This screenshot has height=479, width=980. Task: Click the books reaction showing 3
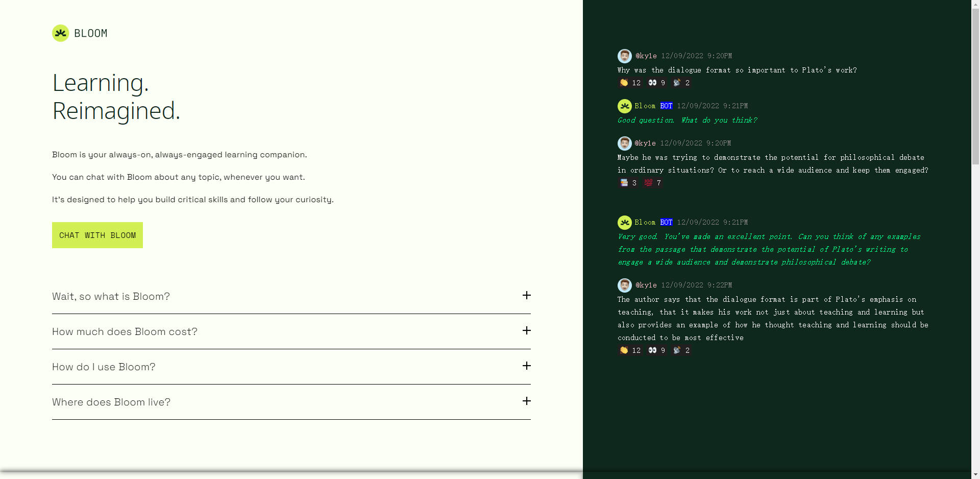tap(628, 183)
